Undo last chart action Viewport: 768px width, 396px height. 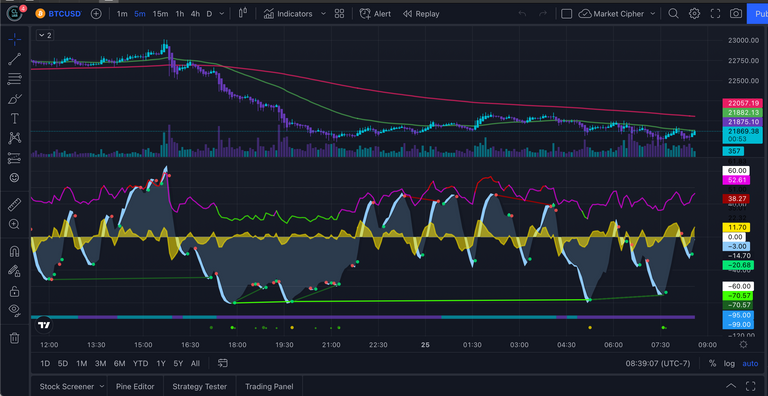pyautogui.click(x=522, y=14)
